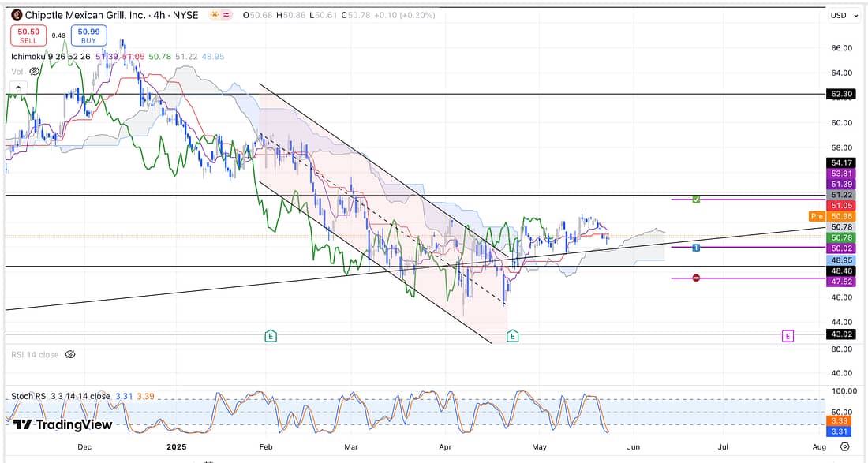Select the purple 53.81 price label
Screen dimensions: 868x463
pyautogui.click(x=841, y=174)
